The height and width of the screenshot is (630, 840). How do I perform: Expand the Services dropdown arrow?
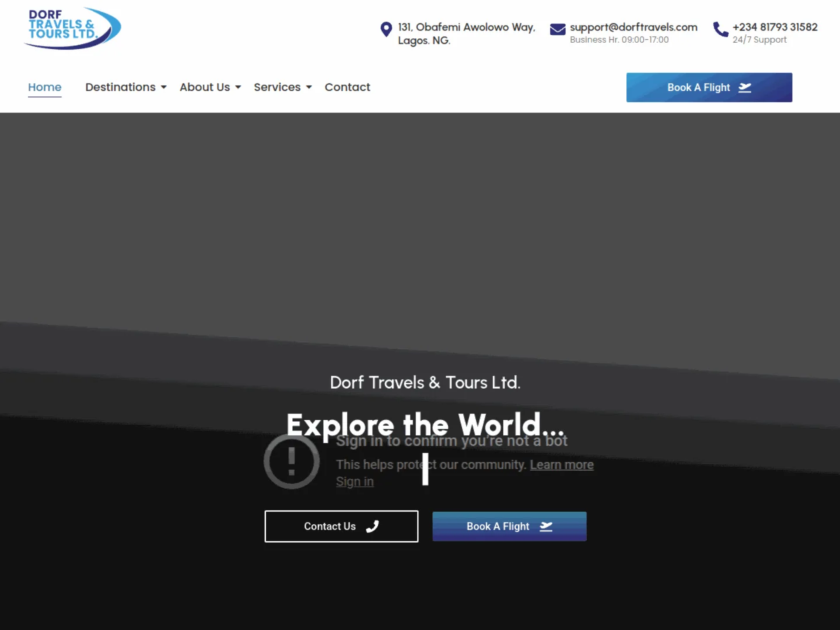click(x=309, y=87)
